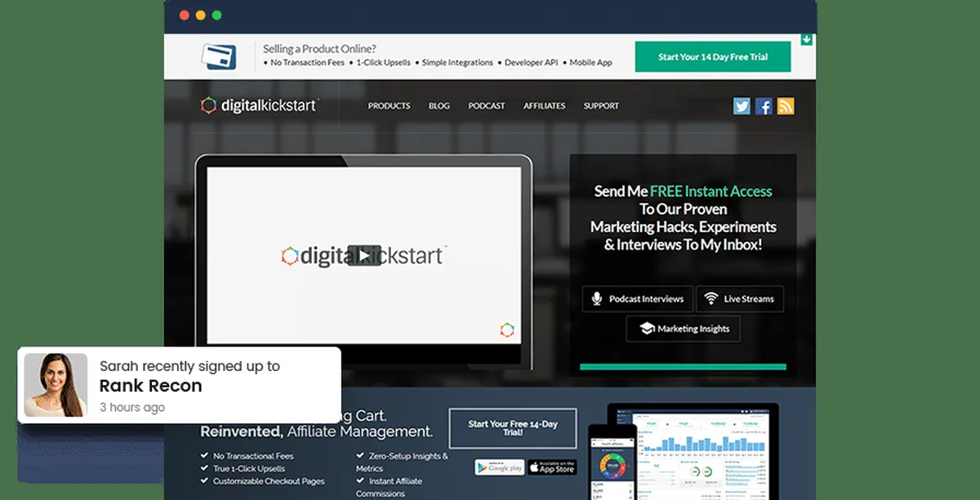Click the Podcast Interviews button

tap(638, 299)
